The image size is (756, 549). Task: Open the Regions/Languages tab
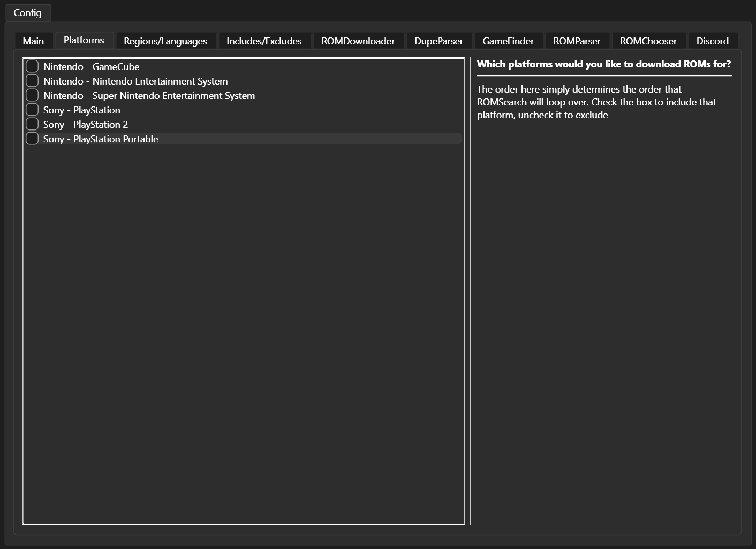[x=165, y=41]
